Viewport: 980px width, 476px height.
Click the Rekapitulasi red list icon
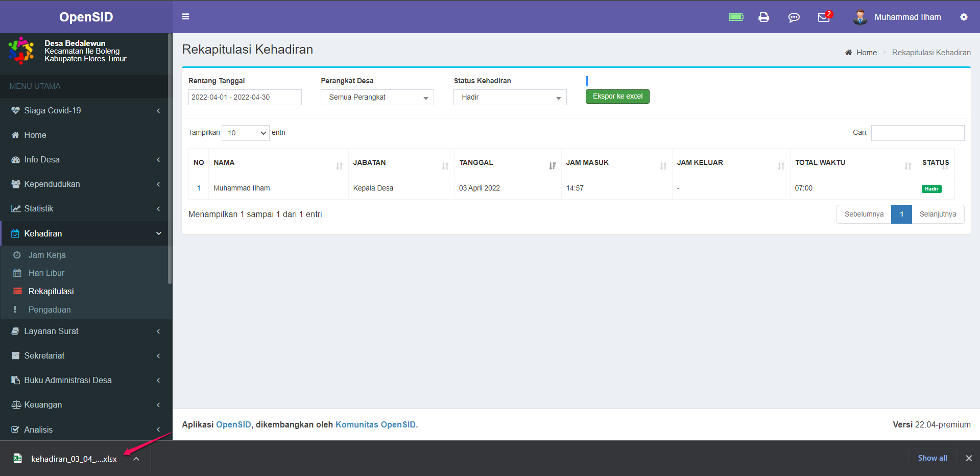17,291
